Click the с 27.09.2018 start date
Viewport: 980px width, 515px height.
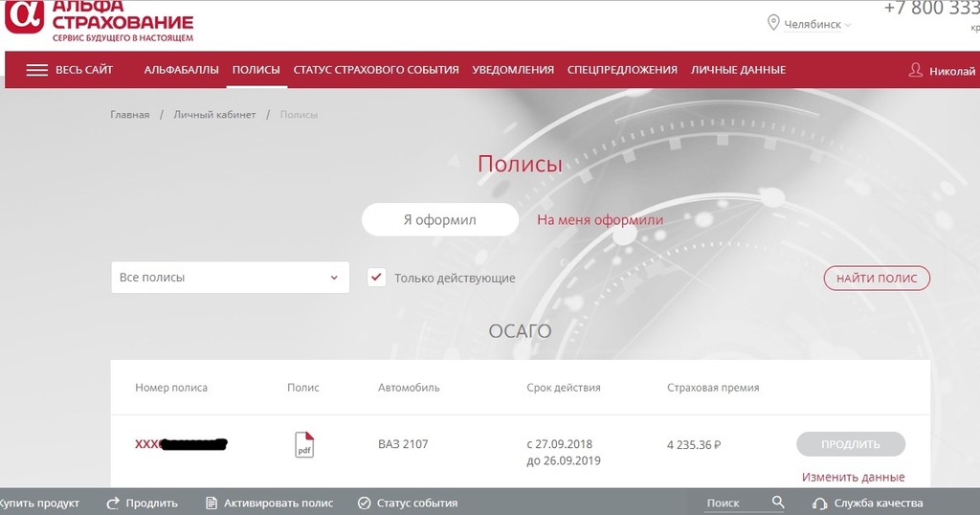(559, 444)
